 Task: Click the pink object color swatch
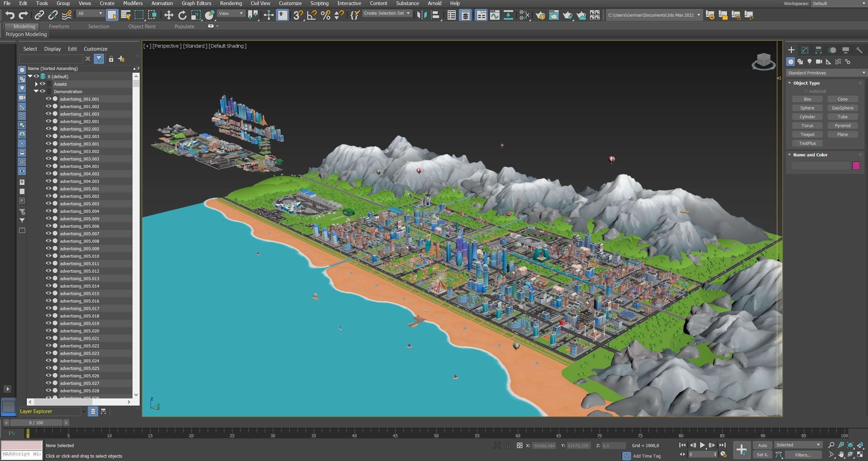click(856, 166)
